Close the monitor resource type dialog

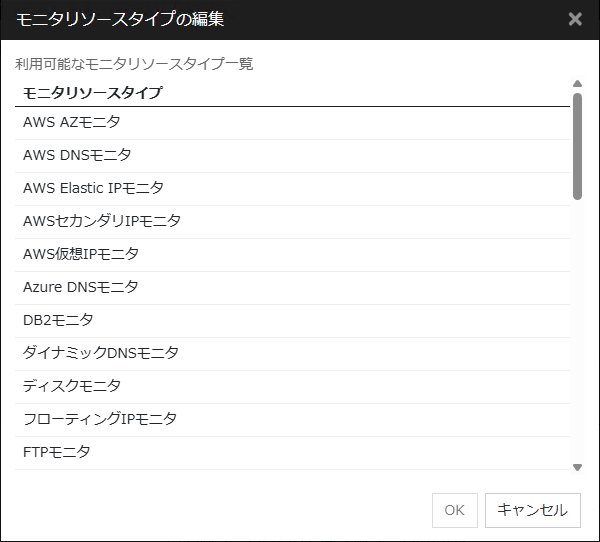point(575,18)
